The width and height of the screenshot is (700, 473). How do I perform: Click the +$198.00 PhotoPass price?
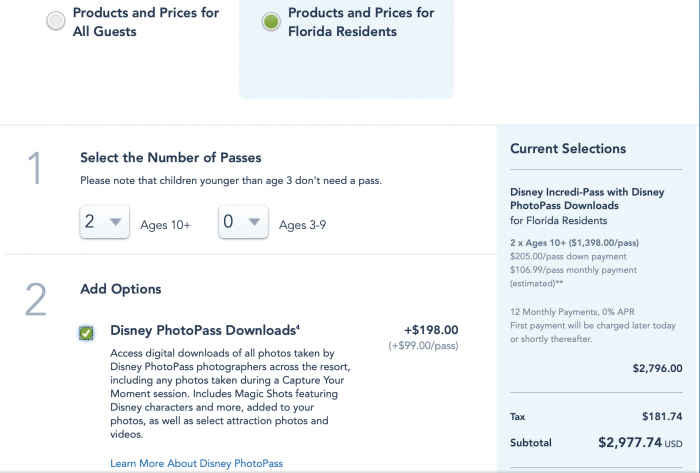(x=430, y=330)
